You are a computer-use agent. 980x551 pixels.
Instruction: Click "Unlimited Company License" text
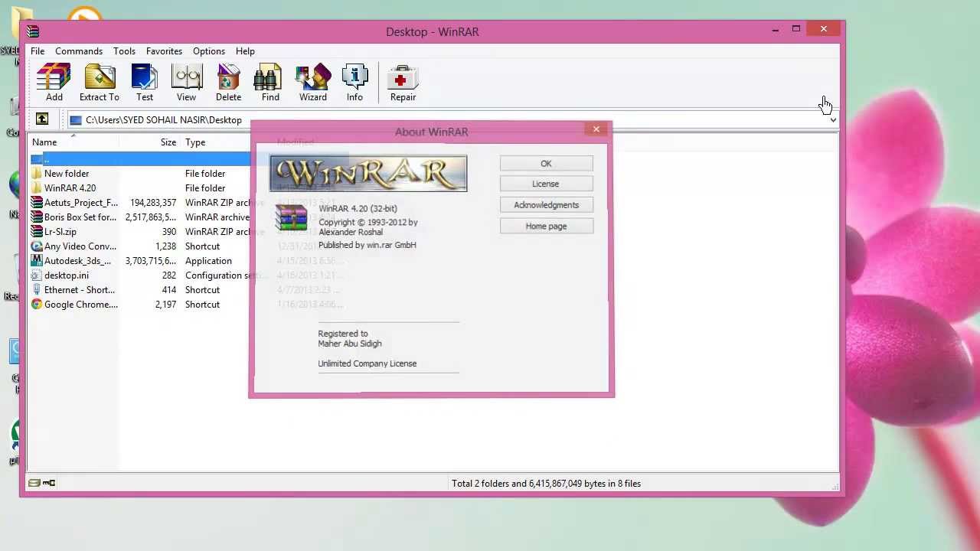(x=367, y=364)
